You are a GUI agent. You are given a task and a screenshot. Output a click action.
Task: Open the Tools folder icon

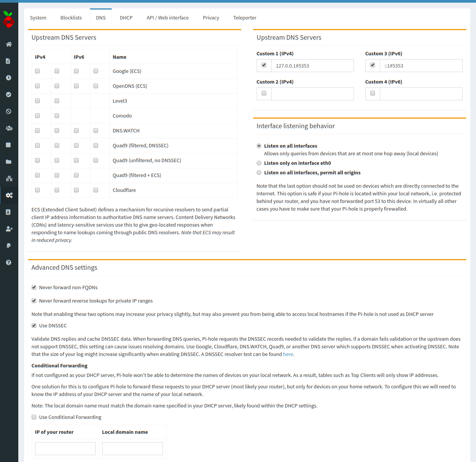(9, 162)
